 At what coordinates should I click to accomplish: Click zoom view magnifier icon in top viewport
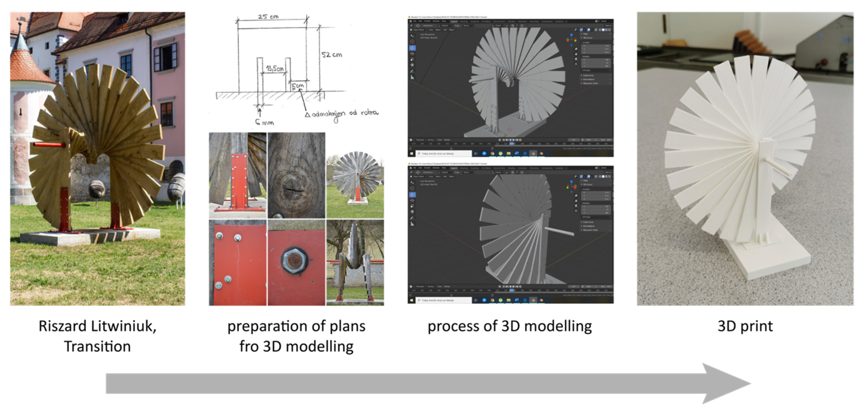pyautogui.click(x=576, y=49)
